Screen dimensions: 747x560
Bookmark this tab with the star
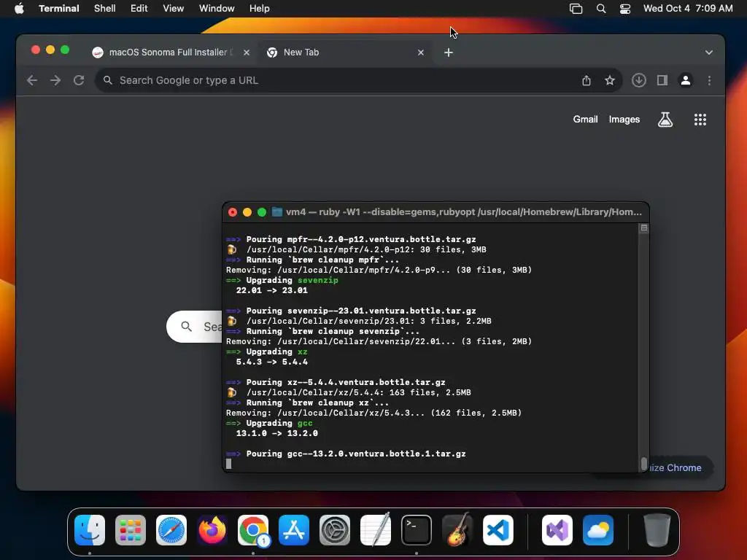point(610,80)
